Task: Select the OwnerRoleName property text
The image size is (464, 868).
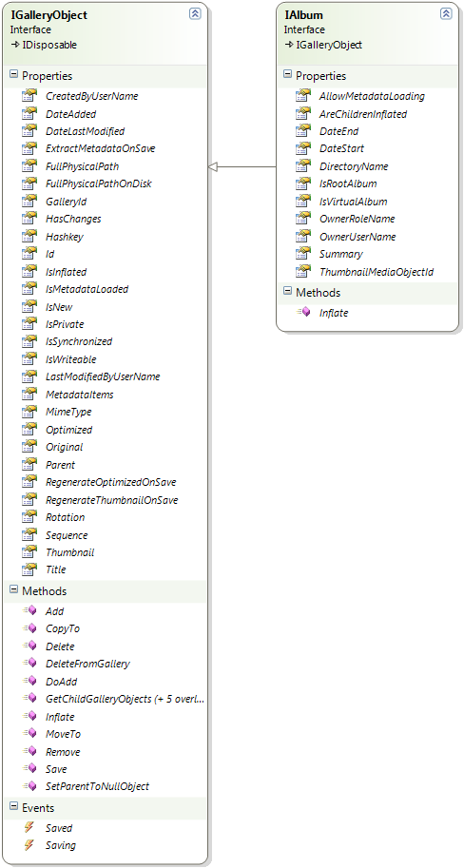Action: point(358,219)
